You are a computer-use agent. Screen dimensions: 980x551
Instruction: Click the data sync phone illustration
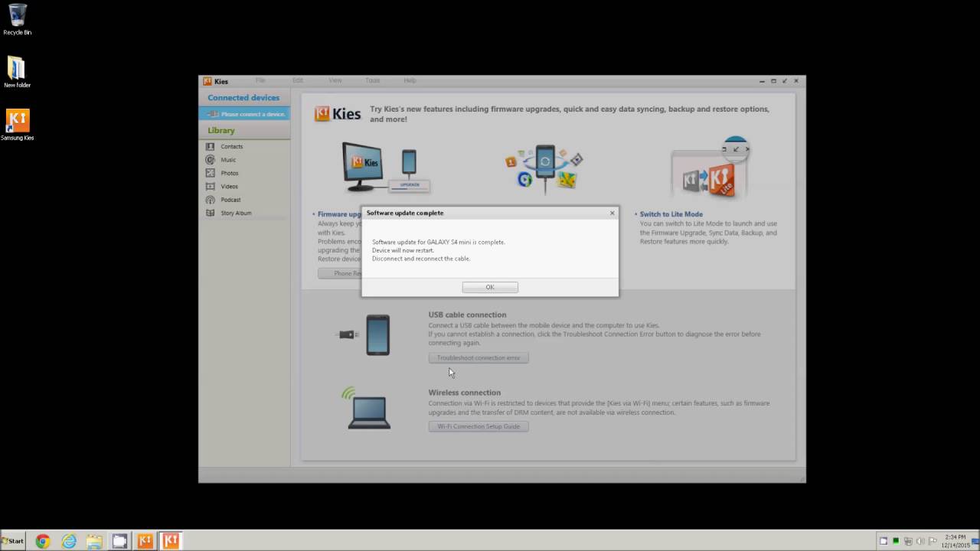tap(544, 168)
